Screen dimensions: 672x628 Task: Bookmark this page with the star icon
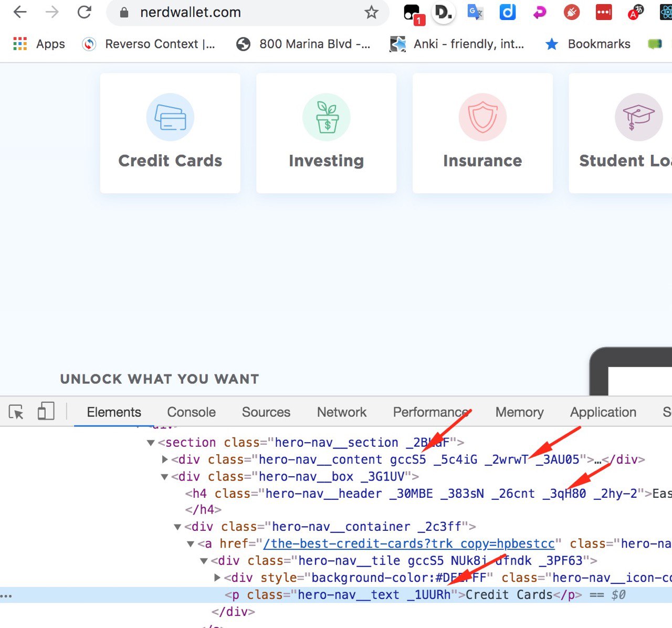tap(372, 12)
